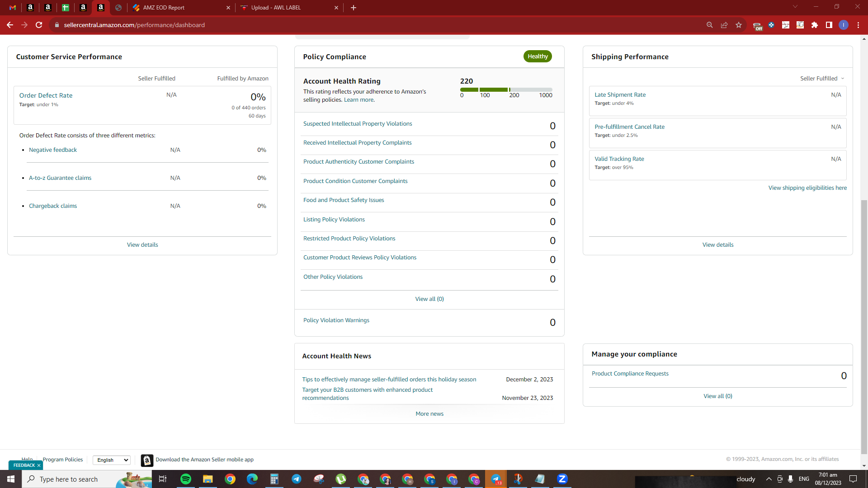Read the B2B customers recommendations news
The image size is (868, 488).
click(x=368, y=394)
